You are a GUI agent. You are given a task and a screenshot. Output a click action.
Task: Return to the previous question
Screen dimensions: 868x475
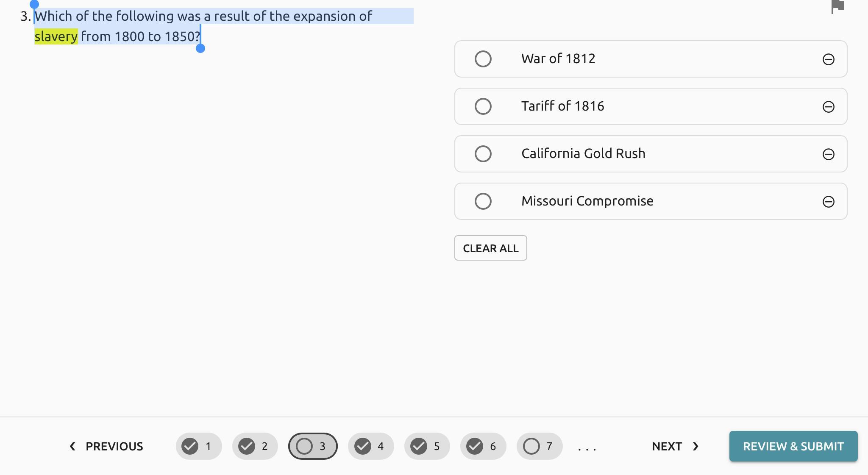pos(106,446)
